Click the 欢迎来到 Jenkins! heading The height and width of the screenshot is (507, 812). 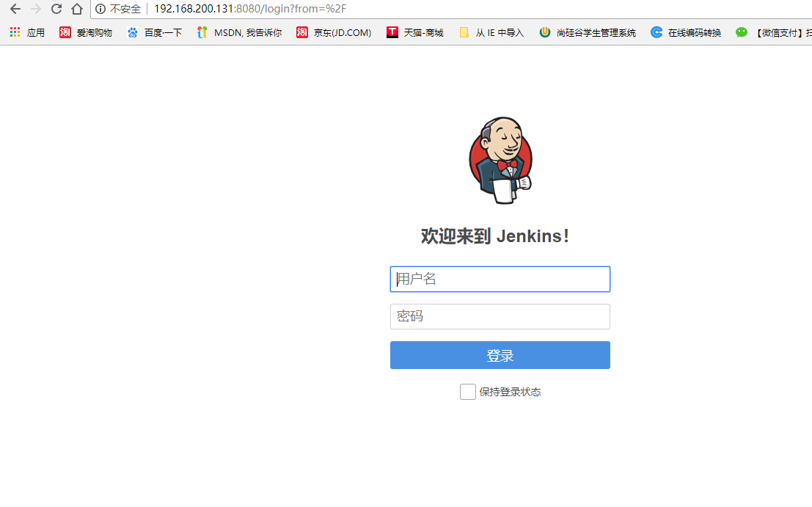[495, 236]
